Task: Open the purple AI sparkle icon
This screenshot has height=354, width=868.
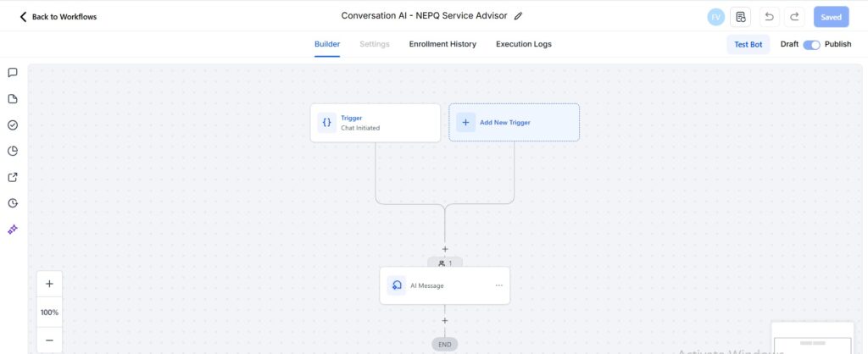Action: (13, 229)
